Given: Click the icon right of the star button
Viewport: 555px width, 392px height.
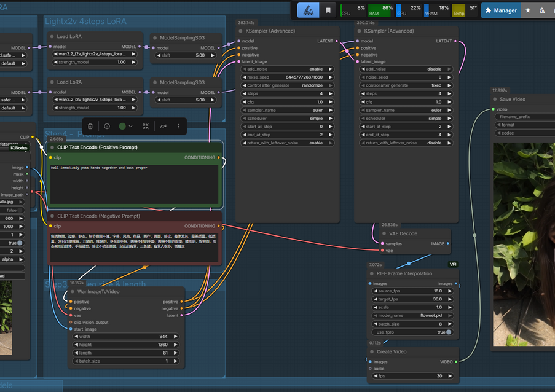Looking at the screenshot, I should coord(542,10).
